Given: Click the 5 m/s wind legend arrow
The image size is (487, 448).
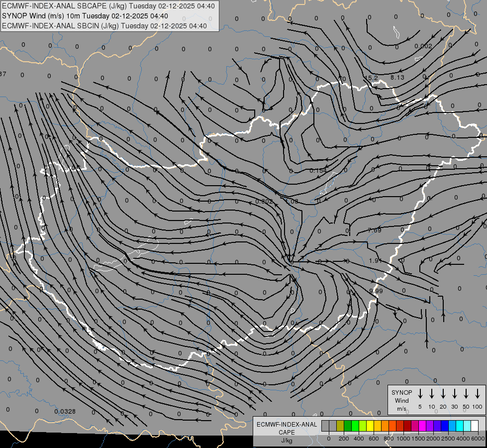Looking at the screenshot, I should tap(420, 394).
